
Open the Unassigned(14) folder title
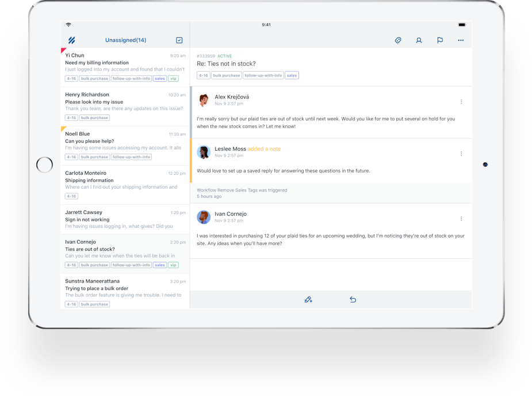click(125, 40)
